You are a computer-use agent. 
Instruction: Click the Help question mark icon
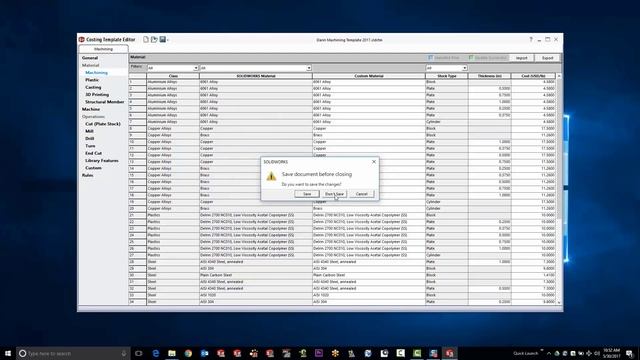pyautogui.click(x=531, y=40)
